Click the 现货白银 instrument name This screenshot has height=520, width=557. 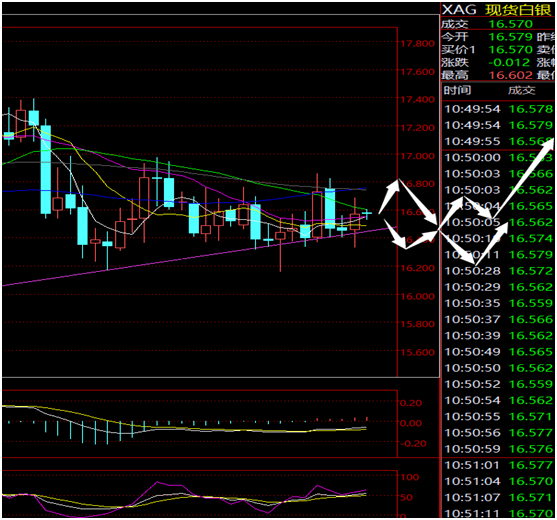tap(518, 10)
